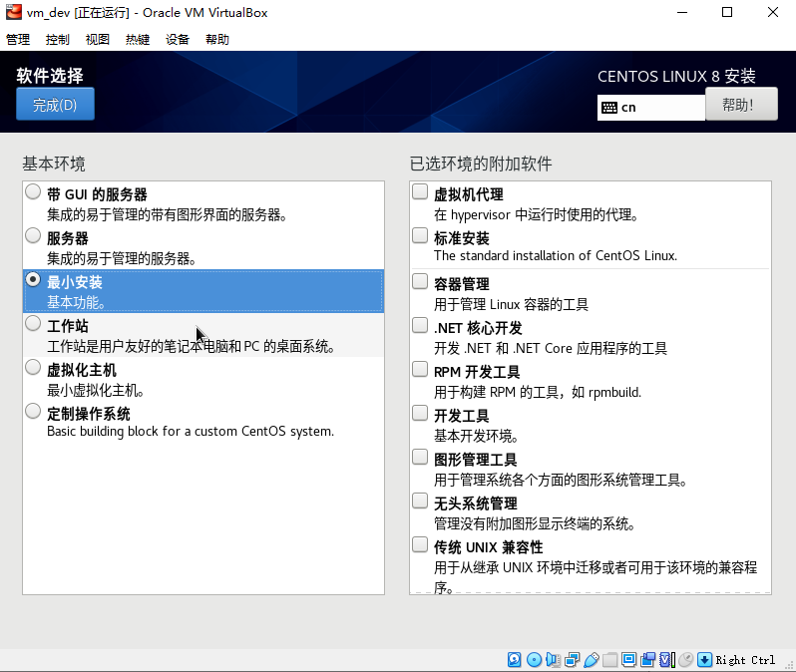Click the shared folders status icon
The image size is (796, 672).
pos(610,659)
